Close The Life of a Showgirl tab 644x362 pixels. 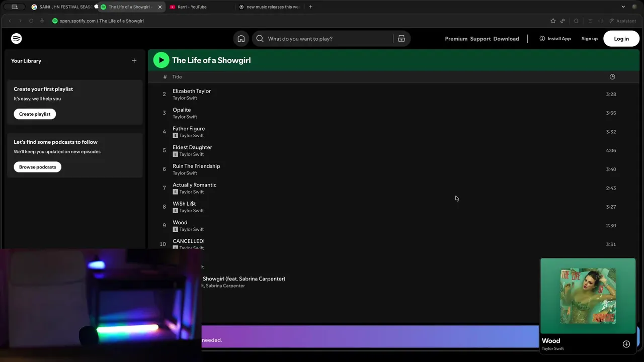pyautogui.click(x=160, y=7)
